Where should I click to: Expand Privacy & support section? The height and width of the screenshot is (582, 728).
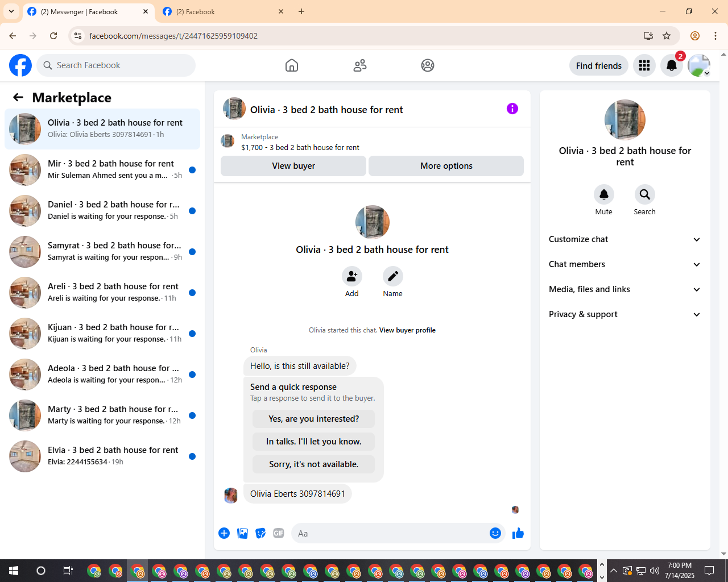(625, 314)
